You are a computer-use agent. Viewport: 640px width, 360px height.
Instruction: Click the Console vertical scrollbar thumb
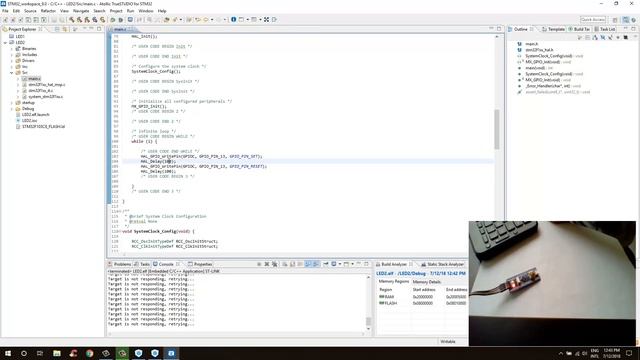368,321
